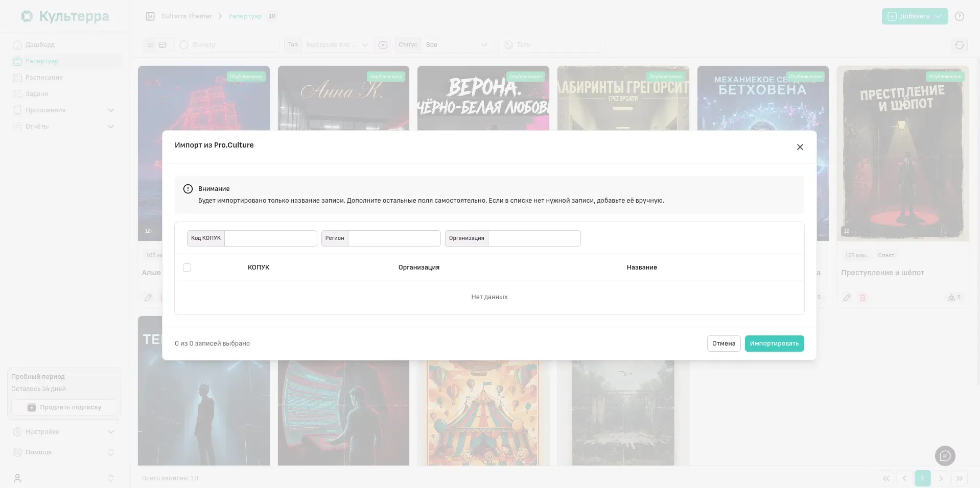980x488 pixels.
Task: Click the Организация column header
Action: coord(419,267)
